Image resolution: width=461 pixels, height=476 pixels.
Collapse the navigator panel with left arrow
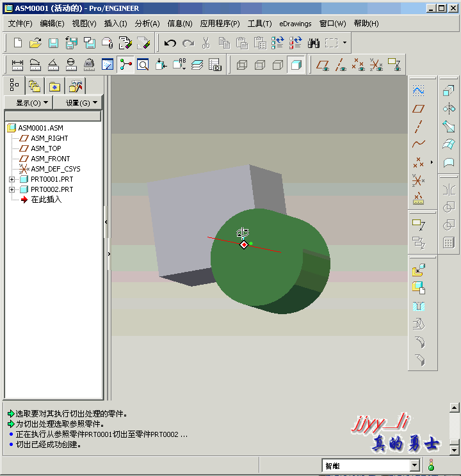106,222
